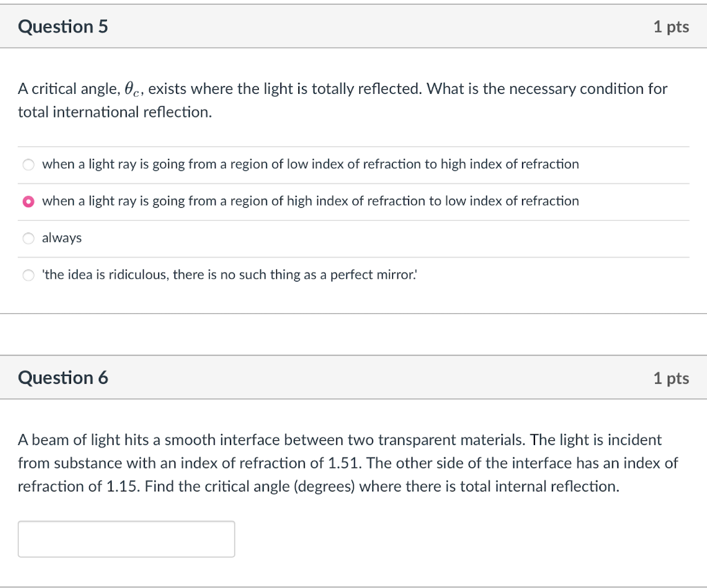Click the answer input box for Question 6
Image resolution: width=707 pixels, height=588 pixels.
coord(126,539)
